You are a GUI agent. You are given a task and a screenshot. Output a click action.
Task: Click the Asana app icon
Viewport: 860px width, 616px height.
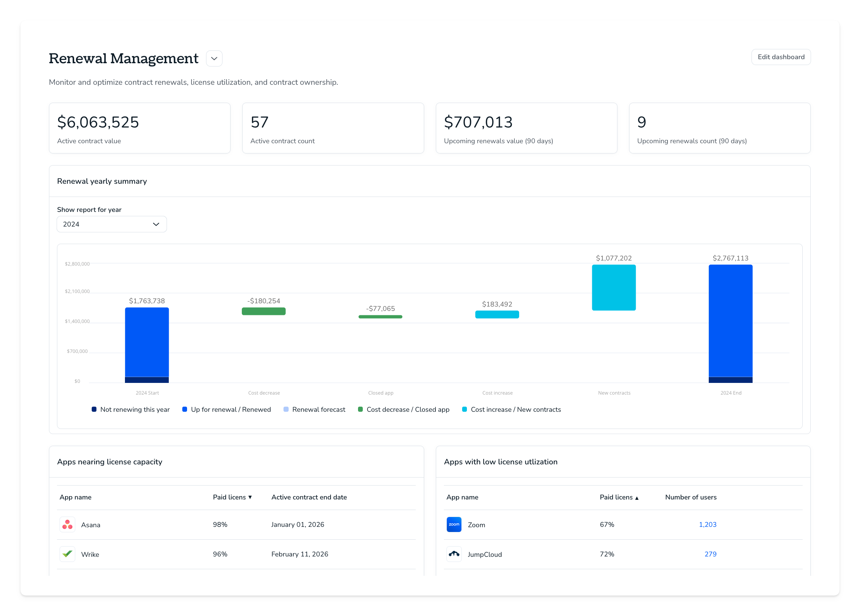68,525
